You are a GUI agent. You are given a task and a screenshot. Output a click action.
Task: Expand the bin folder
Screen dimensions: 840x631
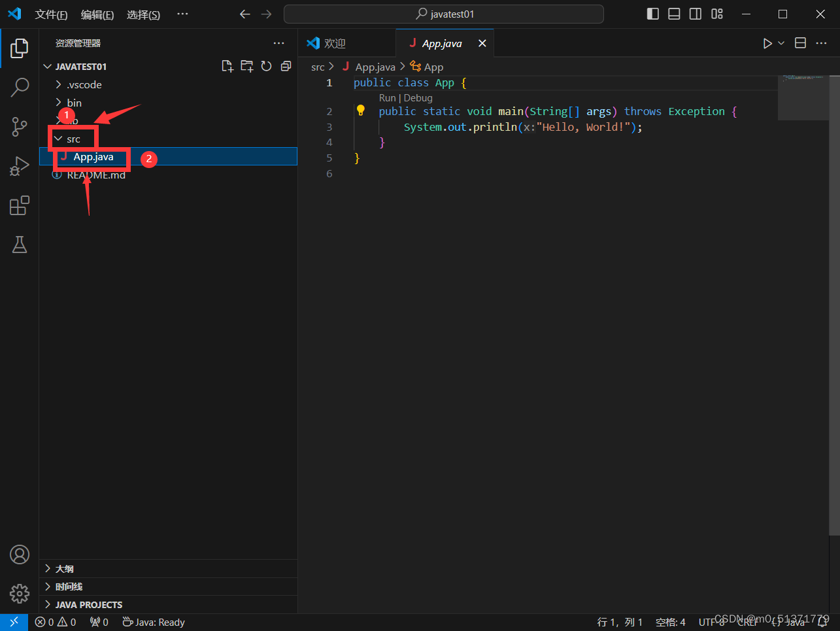point(168,103)
